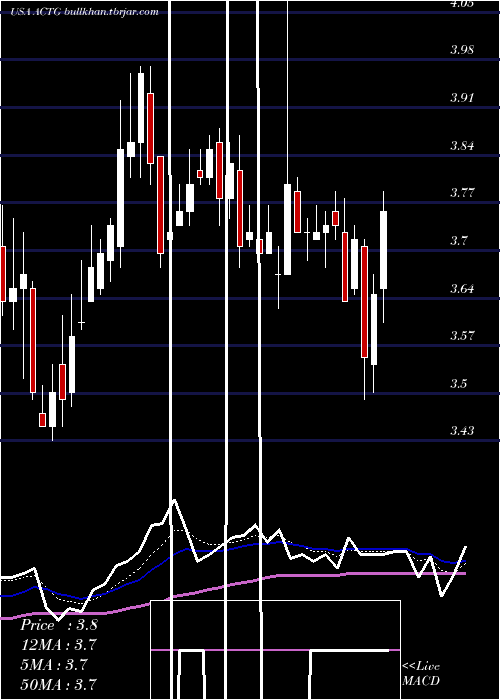Click the Price : 3.8 readout
The width and height of the screenshot is (500, 700).
[x=58, y=625]
